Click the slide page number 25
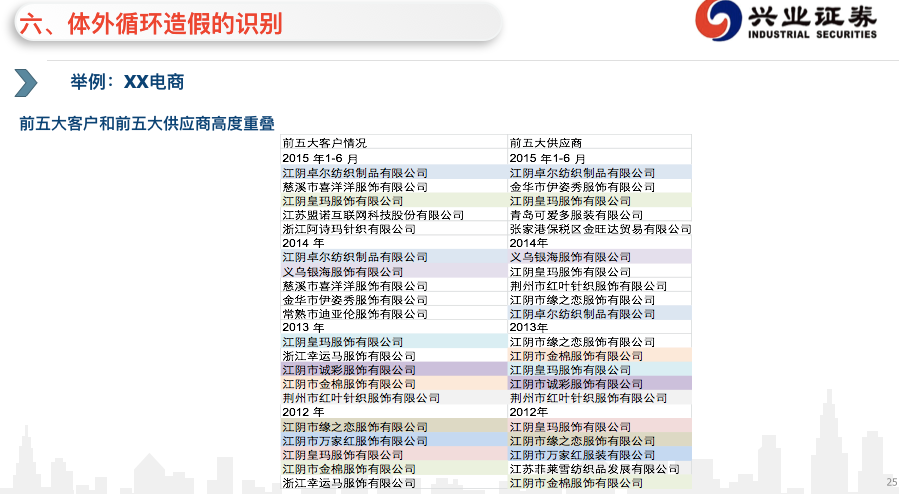899x494 pixels. (892, 482)
